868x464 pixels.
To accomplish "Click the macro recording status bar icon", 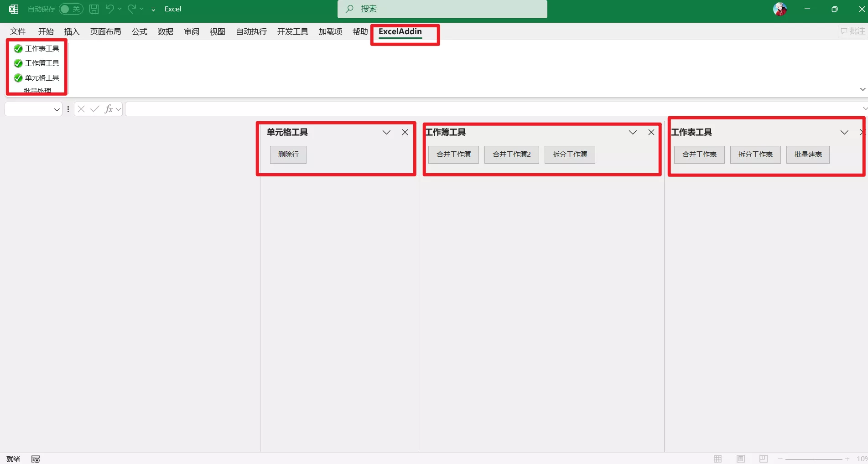I will pyautogui.click(x=36, y=459).
